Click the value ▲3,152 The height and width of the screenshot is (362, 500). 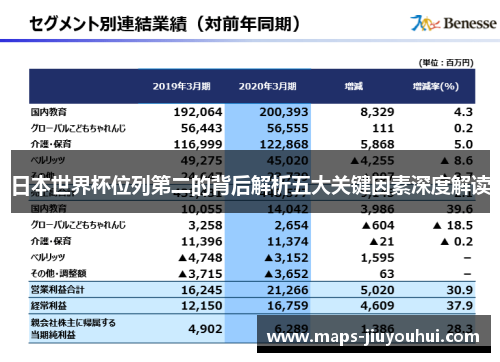pos(286,257)
